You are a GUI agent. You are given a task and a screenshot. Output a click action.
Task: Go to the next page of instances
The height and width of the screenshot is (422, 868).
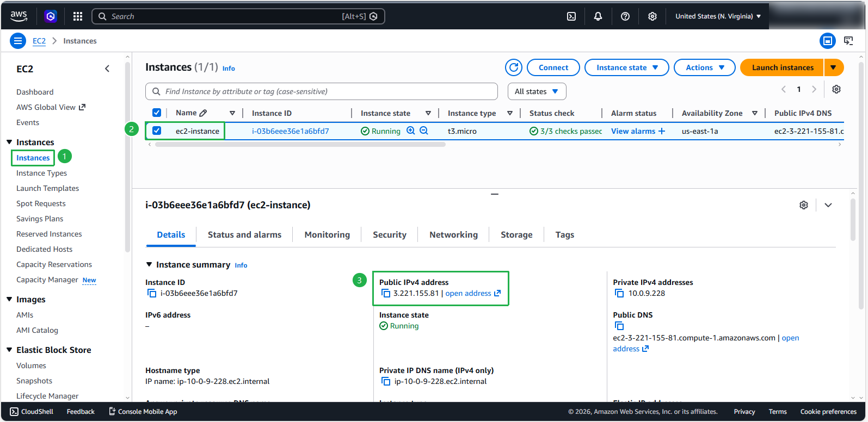pyautogui.click(x=814, y=89)
